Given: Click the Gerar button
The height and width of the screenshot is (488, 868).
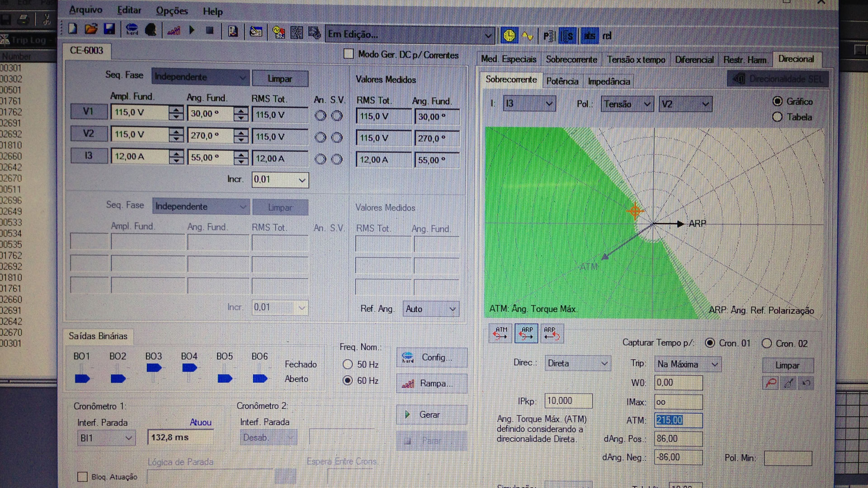Looking at the screenshot, I should pos(431,414).
